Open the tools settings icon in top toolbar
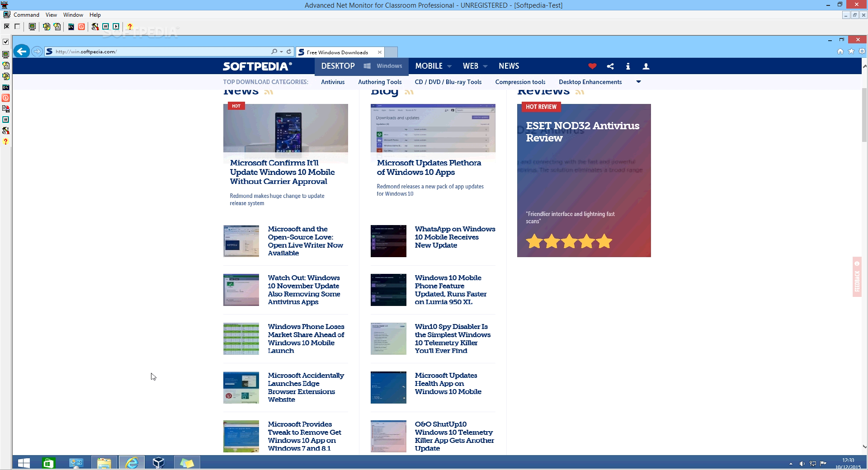 (95, 27)
